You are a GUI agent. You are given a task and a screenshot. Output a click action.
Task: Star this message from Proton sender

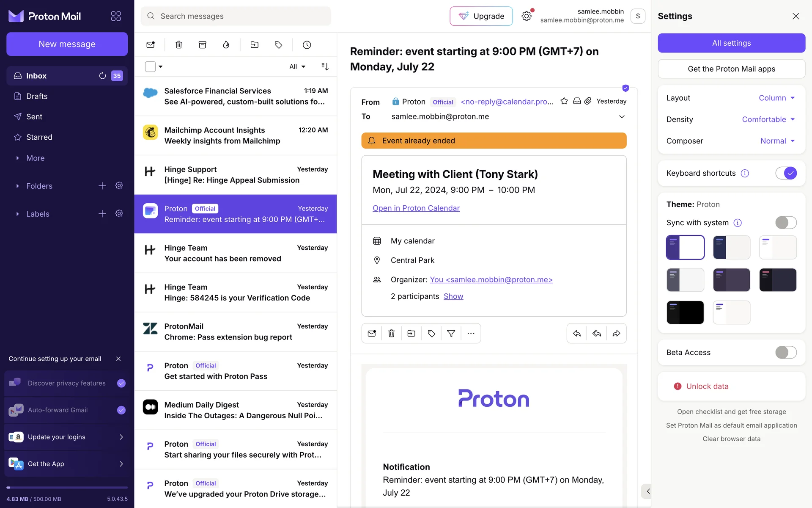click(564, 101)
